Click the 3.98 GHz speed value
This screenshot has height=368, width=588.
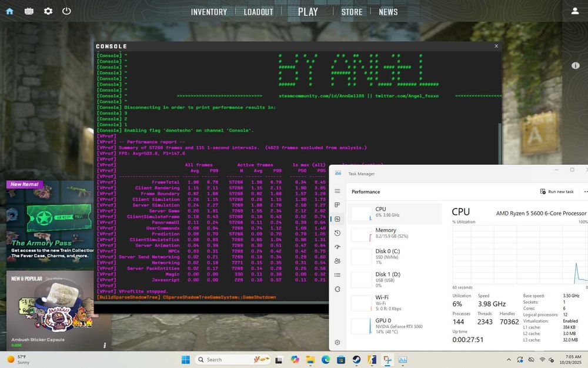(492, 304)
